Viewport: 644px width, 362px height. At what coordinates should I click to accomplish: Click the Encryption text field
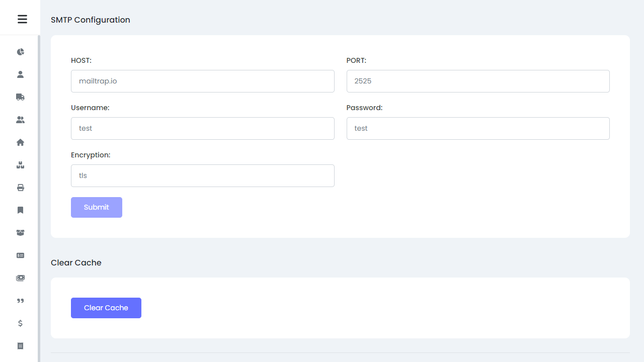pyautogui.click(x=202, y=175)
